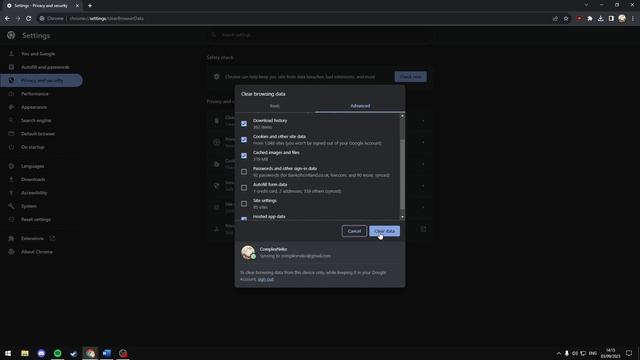Viewport: 640px width, 360px height.
Task: Cancel the Clear browsing data dialog
Action: [x=354, y=231]
